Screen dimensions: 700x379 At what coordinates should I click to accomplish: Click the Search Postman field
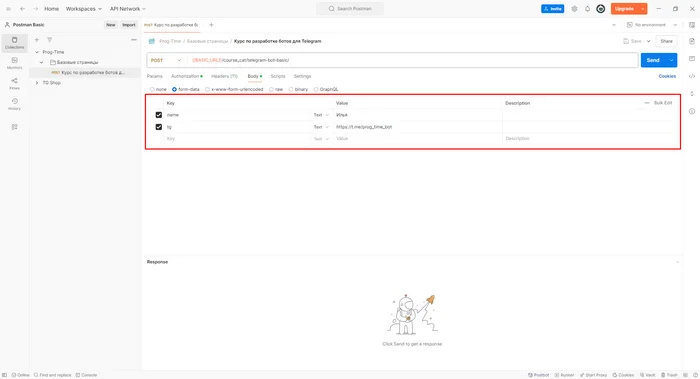(350, 8)
